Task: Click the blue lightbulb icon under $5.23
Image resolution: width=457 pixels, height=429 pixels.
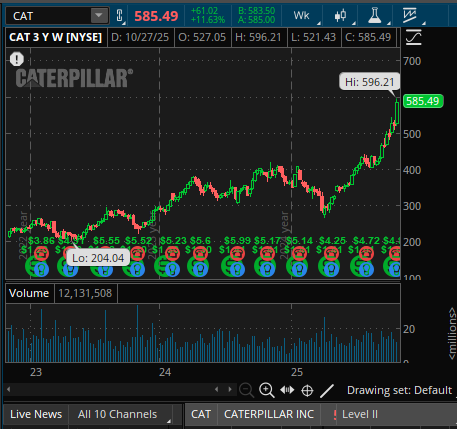Action: [x=172, y=269]
